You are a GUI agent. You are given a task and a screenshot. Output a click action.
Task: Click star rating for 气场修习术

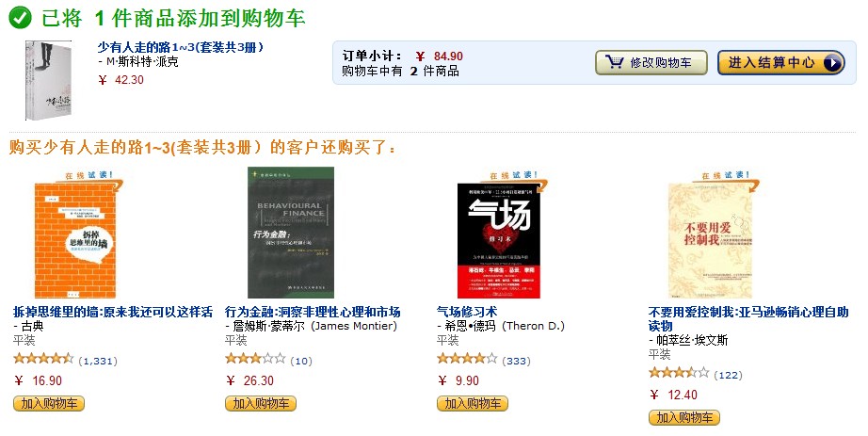point(467,359)
